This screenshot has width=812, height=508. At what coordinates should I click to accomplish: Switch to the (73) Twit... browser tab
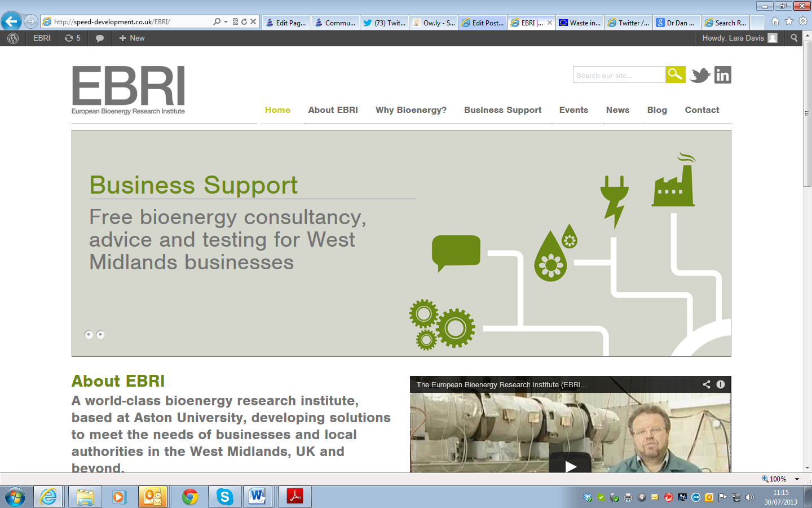384,23
